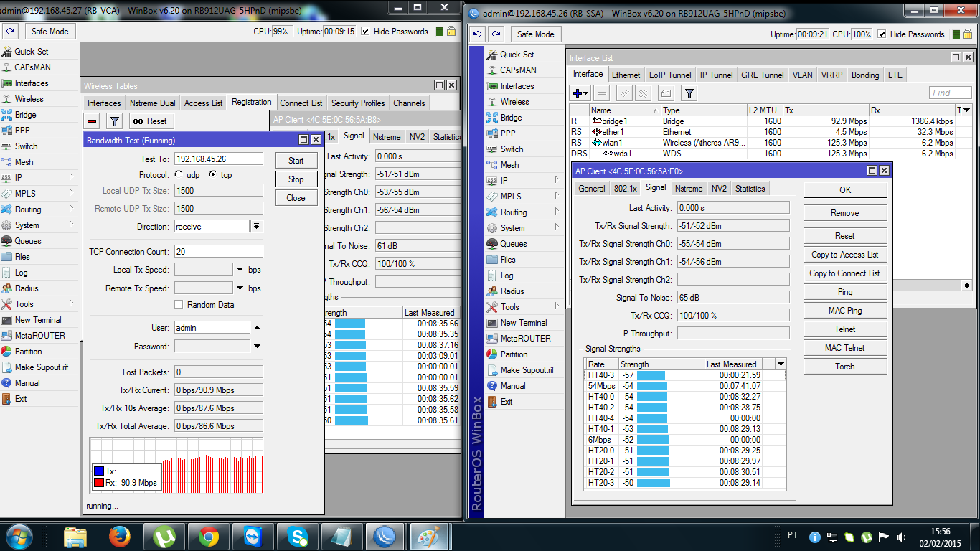980x551 pixels.
Task: Select the udp protocol radio button
Action: [179, 175]
